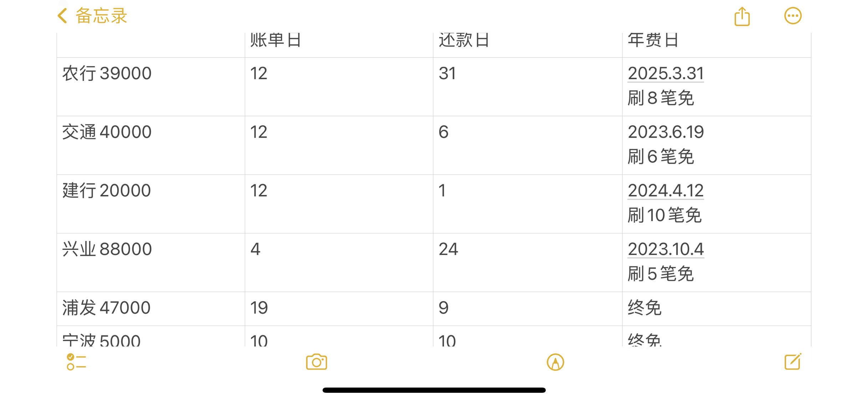Open the more options ellipsis menu
This screenshot has height=401, width=868.
pyautogui.click(x=792, y=16)
